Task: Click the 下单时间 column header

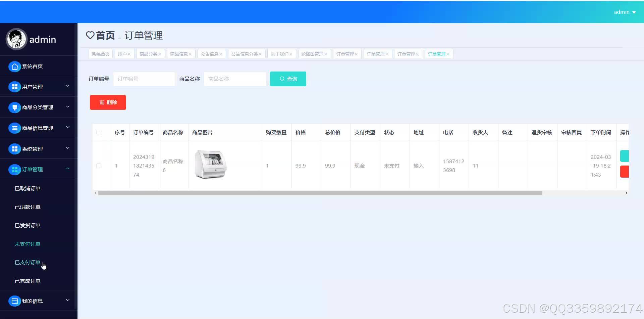Action: (601, 133)
